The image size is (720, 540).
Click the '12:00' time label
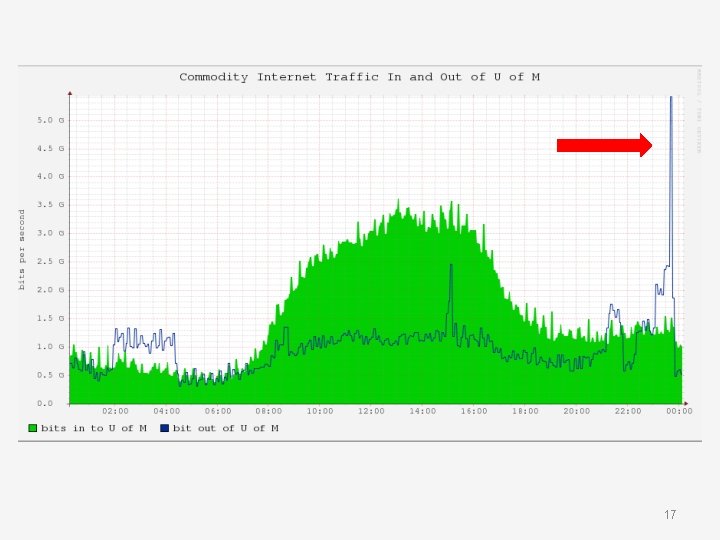[371, 411]
